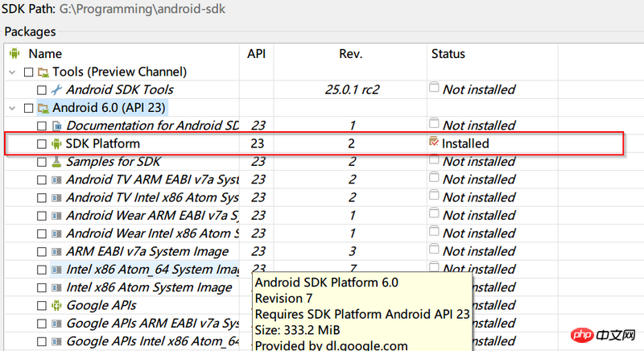Tick the Android SDK Tools checkbox
The height and width of the screenshot is (351, 644).
point(42,90)
